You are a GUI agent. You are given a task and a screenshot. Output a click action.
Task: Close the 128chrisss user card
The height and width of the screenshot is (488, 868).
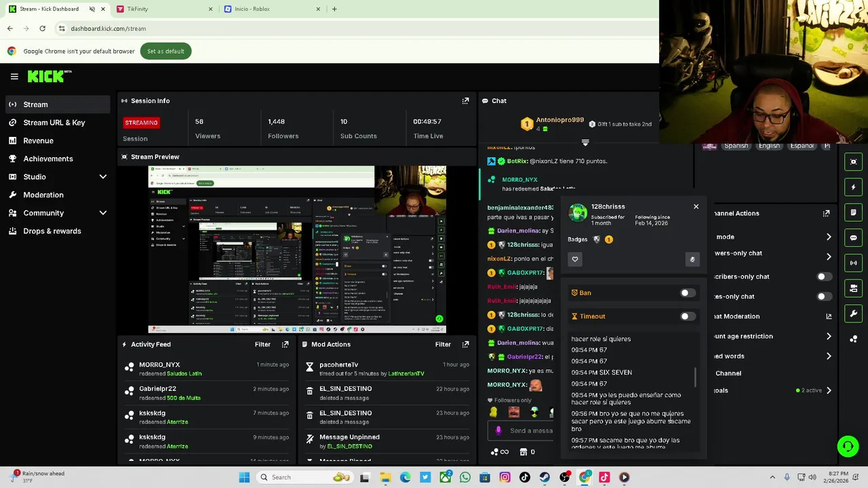click(x=696, y=207)
